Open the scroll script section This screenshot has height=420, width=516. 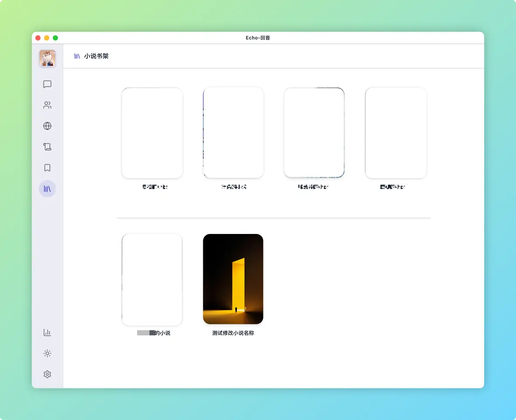(x=47, y=147)
